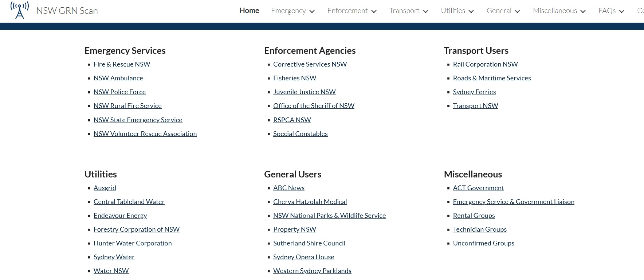The width and height of the screenshot is (644, 280).
Task: Open the Miscellaneous menu
Action: (x=555, y=11)
